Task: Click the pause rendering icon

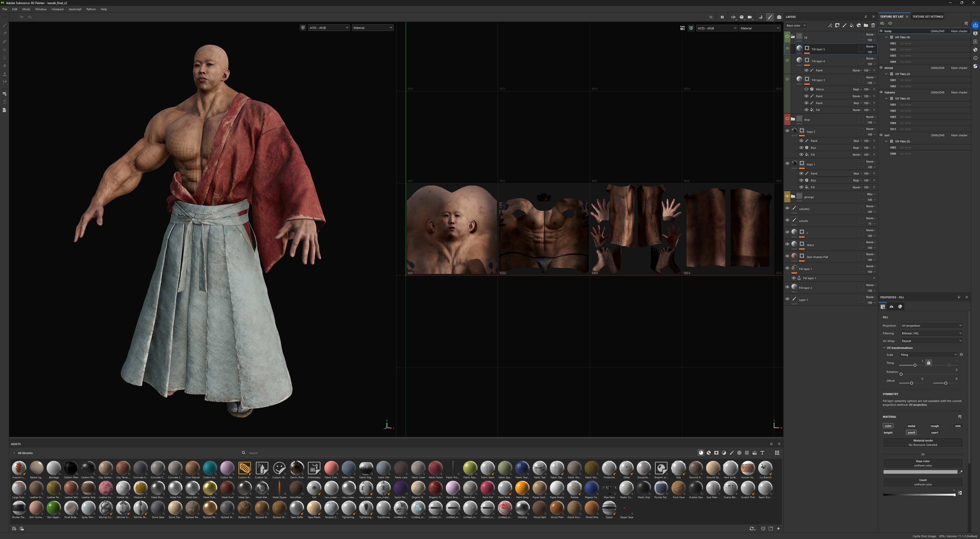Action: click(722, 17)
